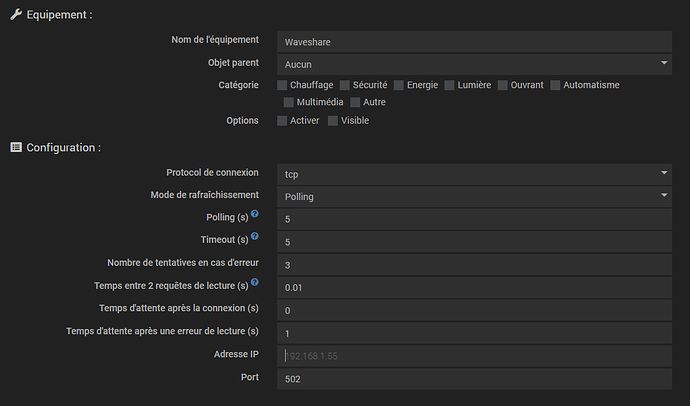The width and height of the screenshot is (690, 406).
Task: Click the help icon next to Polling (s)
Action: point(255,215)
